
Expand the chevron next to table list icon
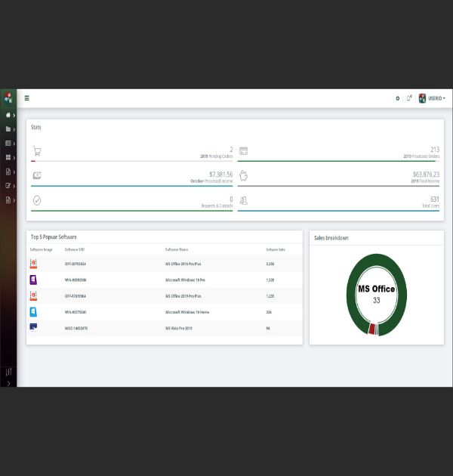[14, 144]
